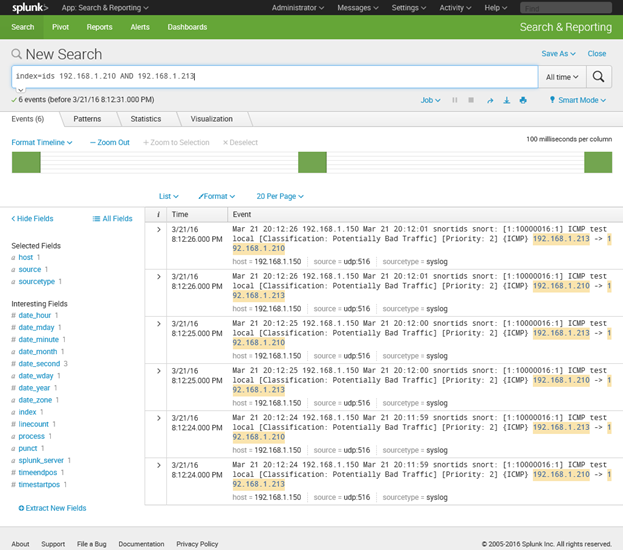This screenshot has width=623, height=550.
Task: Run search with magnifying glass button
Action: point(598,77)
